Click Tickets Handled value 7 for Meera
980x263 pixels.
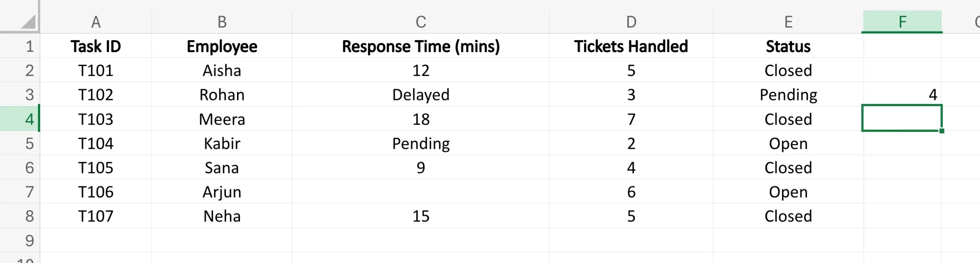[631, 119]
